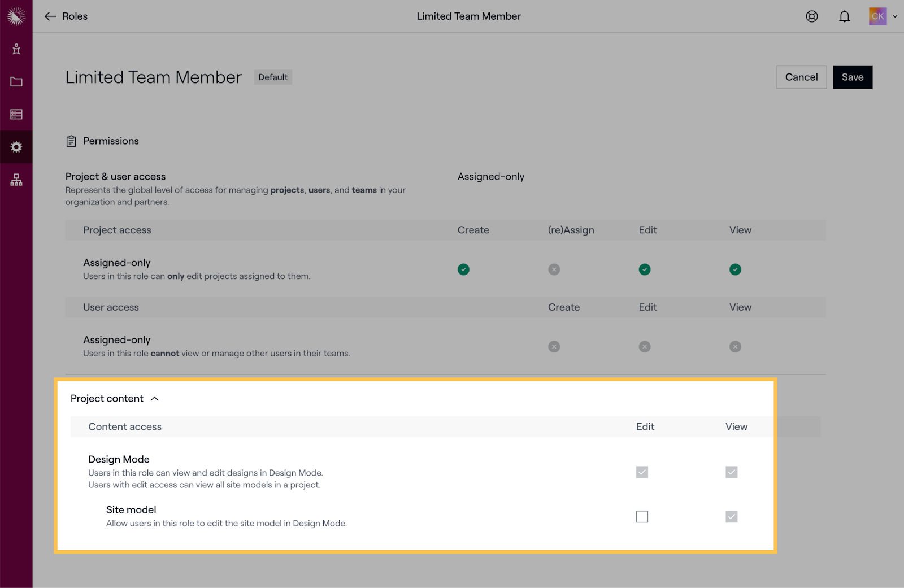Click the sunburst logo in the sidebar
Viewport: 904px width, 588px height.
tap(16, 16)
